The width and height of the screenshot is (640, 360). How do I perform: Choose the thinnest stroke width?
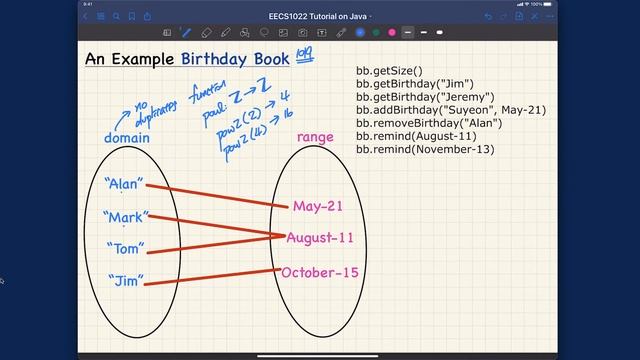(x=408, y=32)
